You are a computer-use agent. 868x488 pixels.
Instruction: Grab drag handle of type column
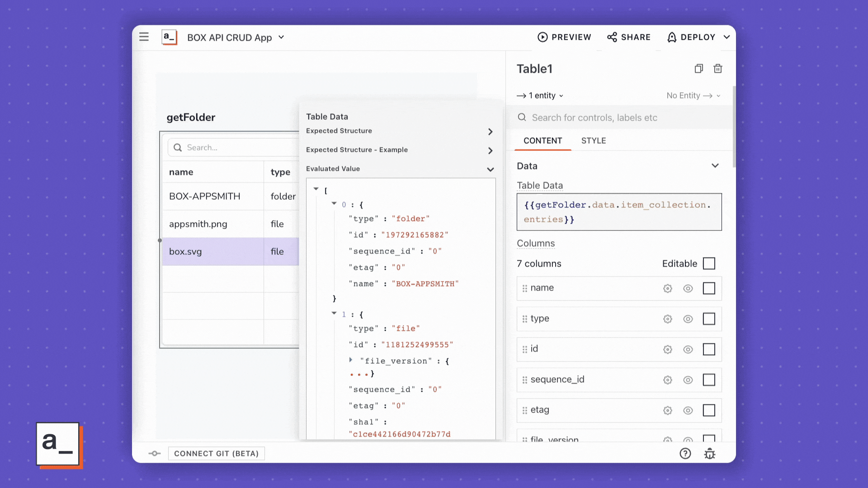click(x=525, y=319)
